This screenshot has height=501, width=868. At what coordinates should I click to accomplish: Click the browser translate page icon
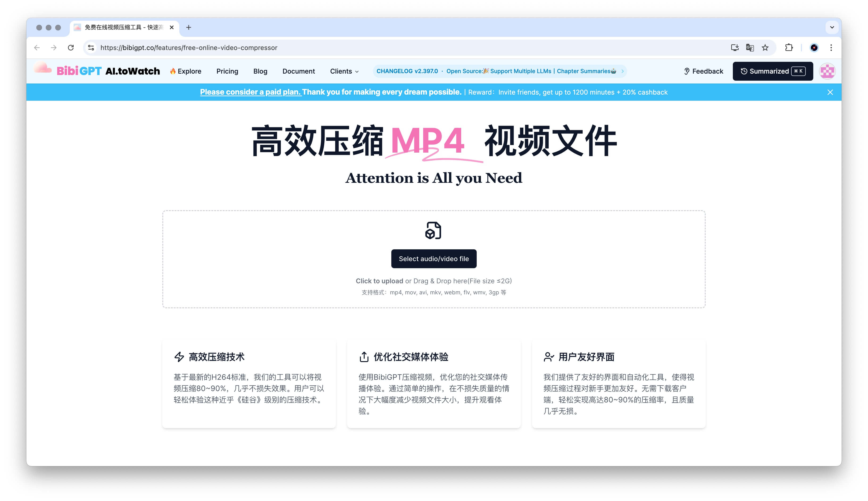750,48
